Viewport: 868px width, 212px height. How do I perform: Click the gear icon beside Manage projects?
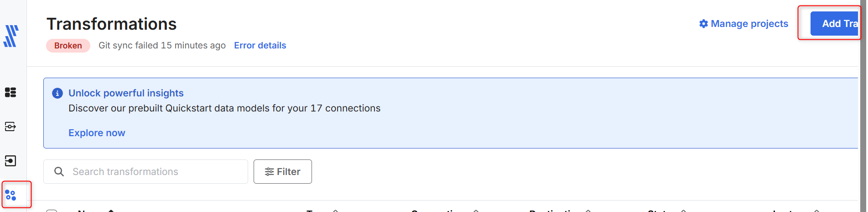coord(704,24)
